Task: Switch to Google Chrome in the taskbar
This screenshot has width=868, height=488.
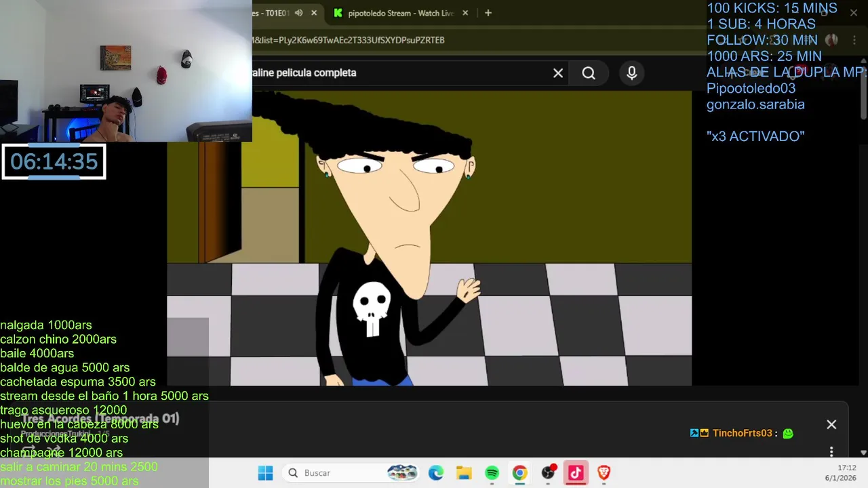Action: 520,473
